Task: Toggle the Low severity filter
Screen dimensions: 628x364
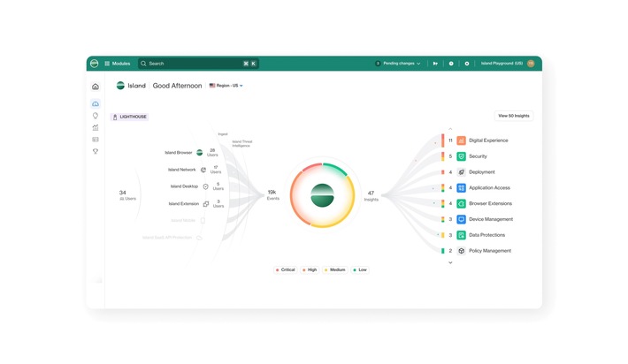Action: tap(360, 270)
